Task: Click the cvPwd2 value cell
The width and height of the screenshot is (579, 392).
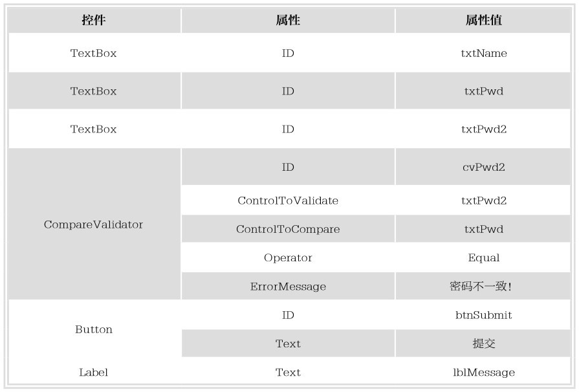Action: [483, 167]
